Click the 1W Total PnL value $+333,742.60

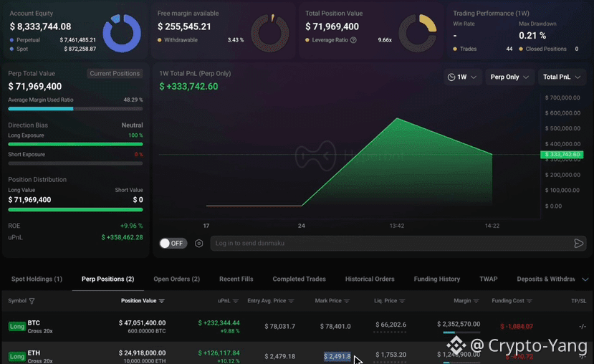pyautogui.click(x=188, y=87)
